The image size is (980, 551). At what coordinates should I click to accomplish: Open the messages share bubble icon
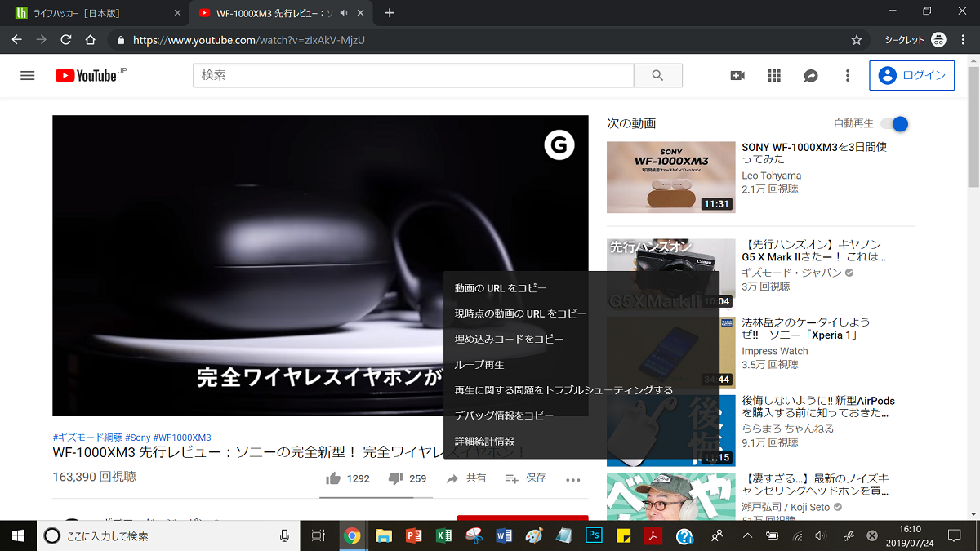coord(811,75)
